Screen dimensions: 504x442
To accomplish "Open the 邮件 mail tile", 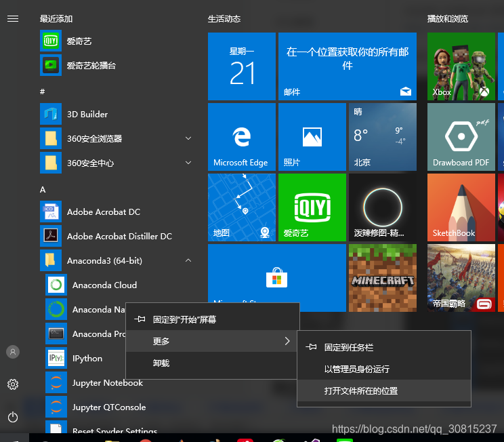I will click(348, 66).
